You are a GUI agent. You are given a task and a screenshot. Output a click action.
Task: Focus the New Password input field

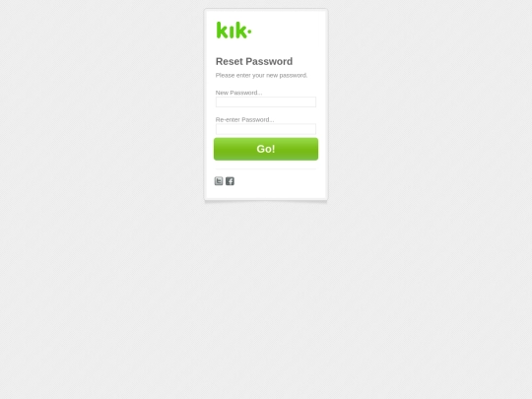266,101
